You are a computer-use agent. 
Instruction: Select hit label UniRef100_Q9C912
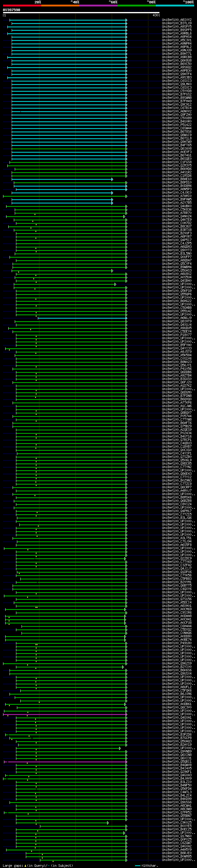point(177,104)
